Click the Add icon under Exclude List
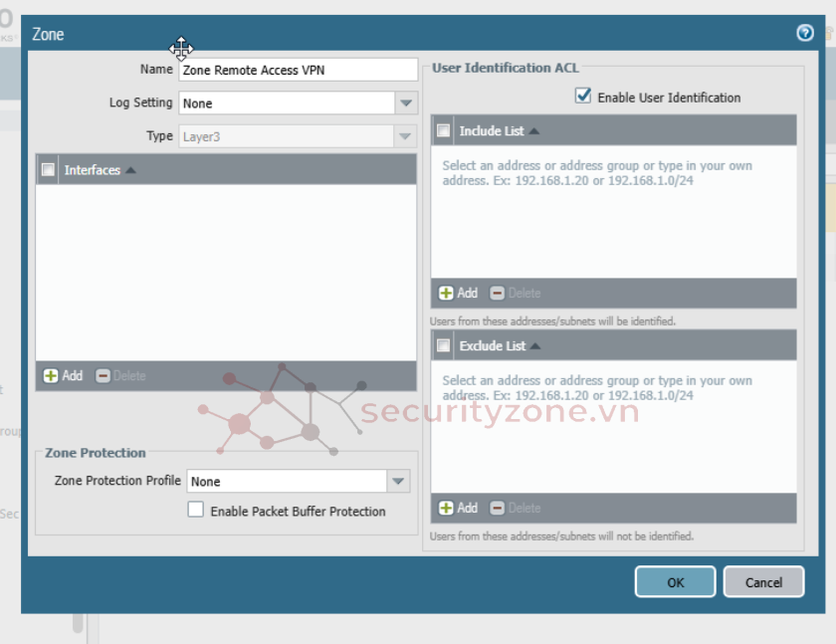Viewport: 836px width, 644px height. [447, 508]
